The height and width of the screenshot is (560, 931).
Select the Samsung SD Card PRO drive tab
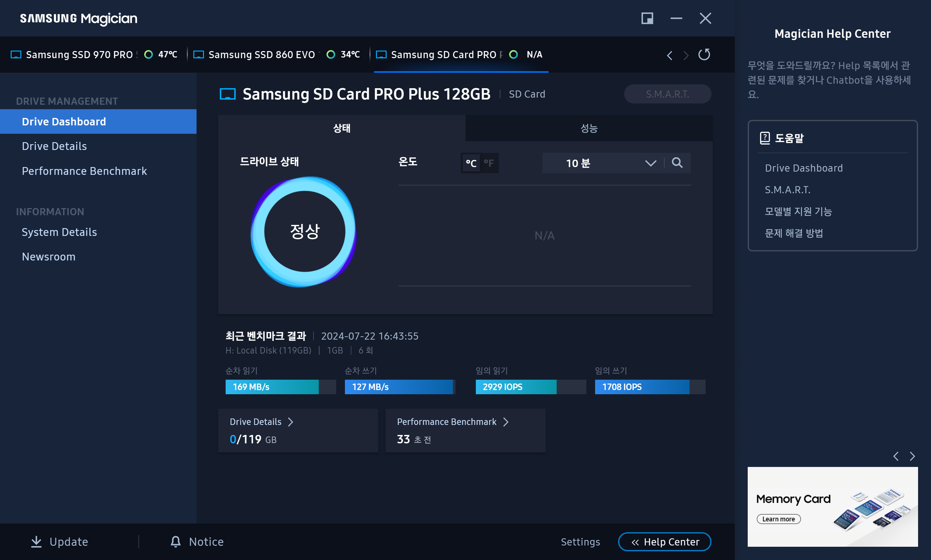[461, 55]
